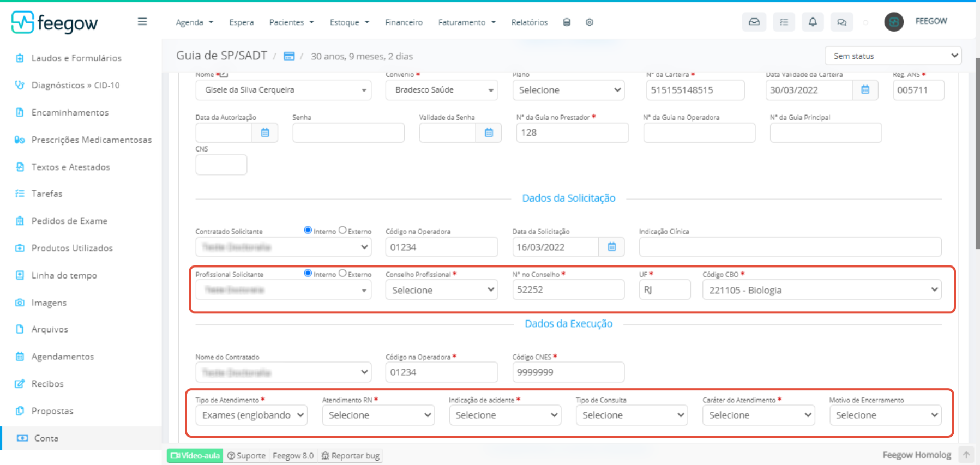The image size is (980, 465).
Task: Open the Estoque menu
Action: 350,22
